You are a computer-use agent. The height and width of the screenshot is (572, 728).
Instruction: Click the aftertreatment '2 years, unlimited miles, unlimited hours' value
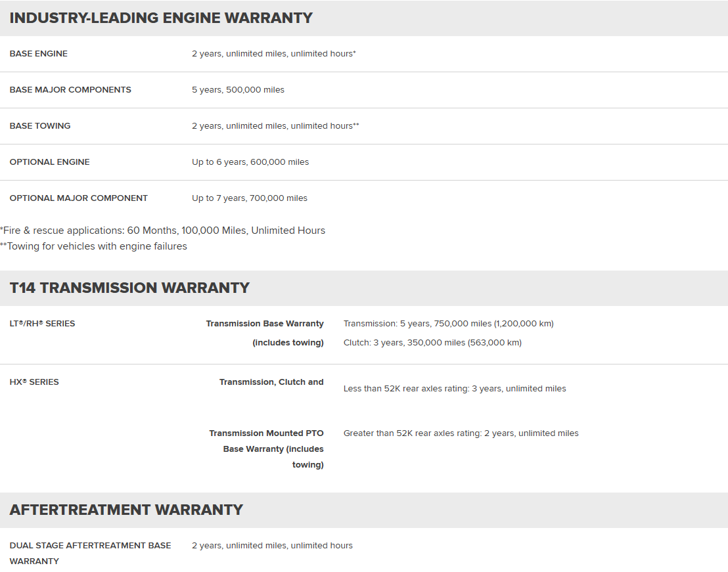[272, 546]
